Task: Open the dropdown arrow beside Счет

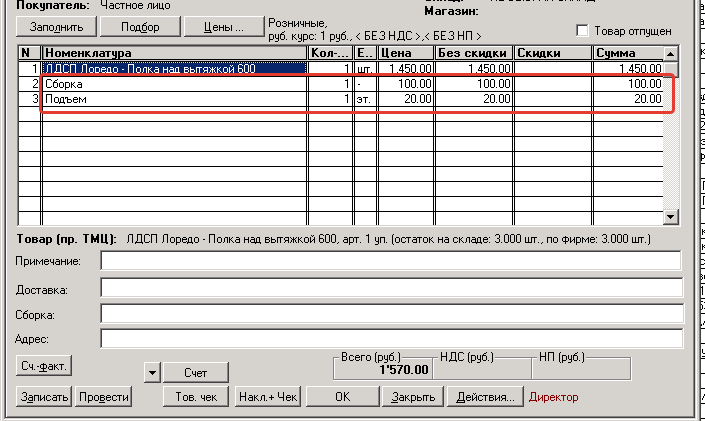Action: [152, 372]
